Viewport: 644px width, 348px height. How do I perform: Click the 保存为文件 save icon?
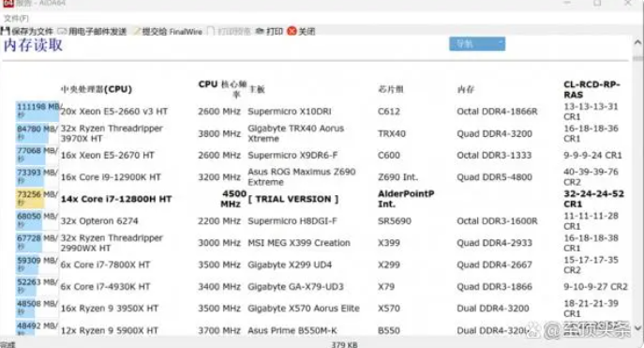pos(5,31)
